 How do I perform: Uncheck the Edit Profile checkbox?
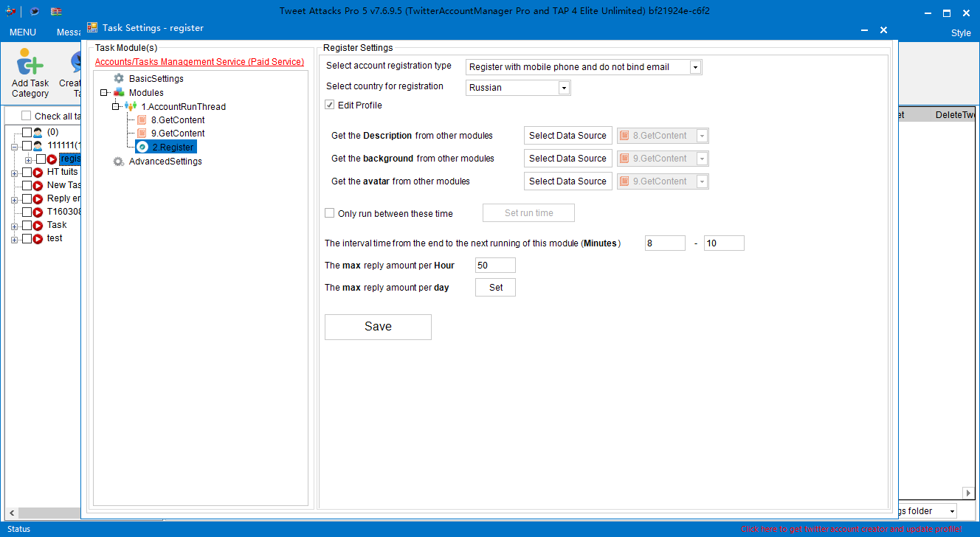click(330, 105)
